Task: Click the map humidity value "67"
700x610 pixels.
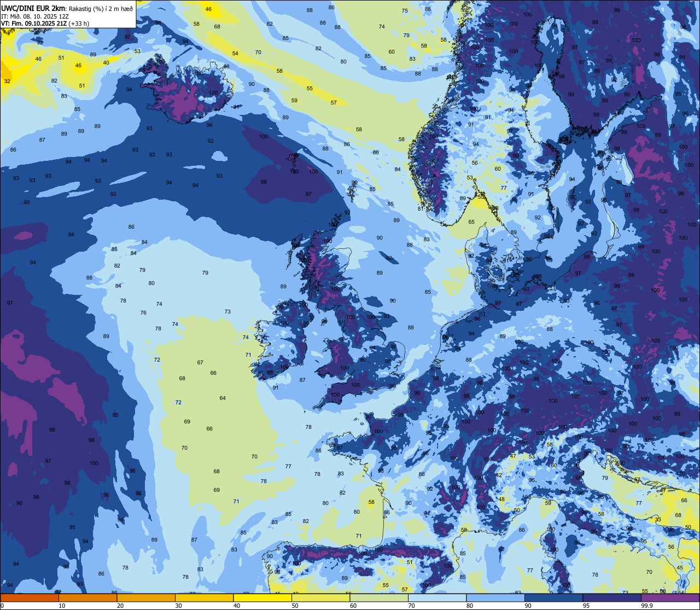Action: point(200,362)
